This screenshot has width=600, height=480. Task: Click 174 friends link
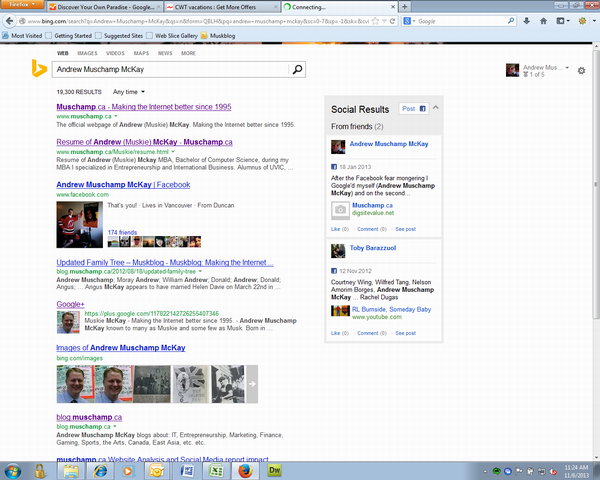tap(122, 232)
